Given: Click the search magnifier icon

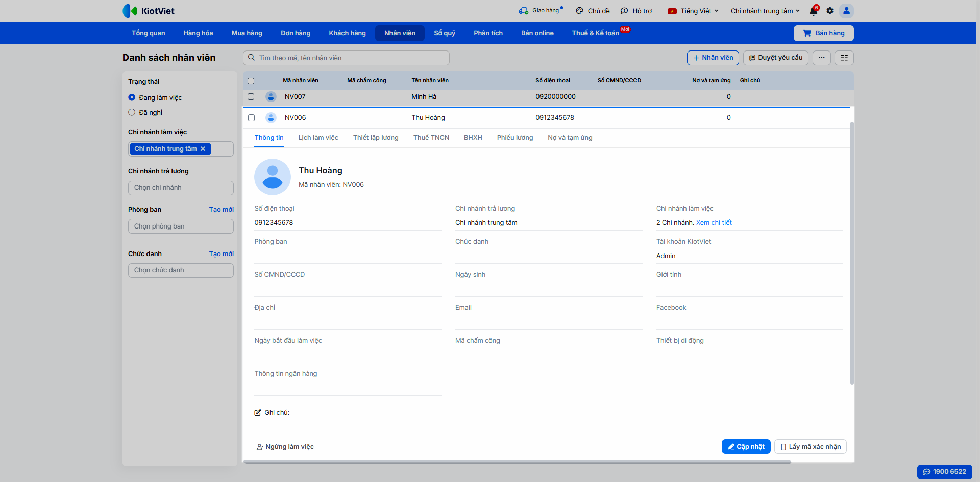Looking at the screenshot, I should (252, 58).
